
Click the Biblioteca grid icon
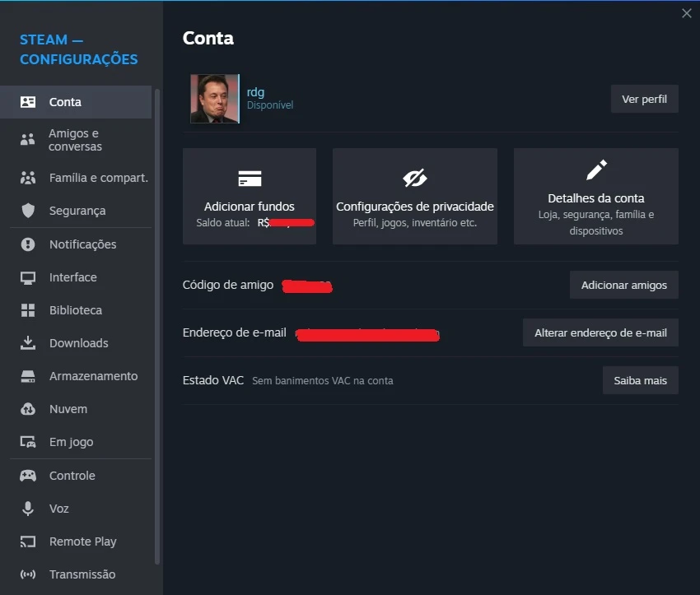click(28, 310)
